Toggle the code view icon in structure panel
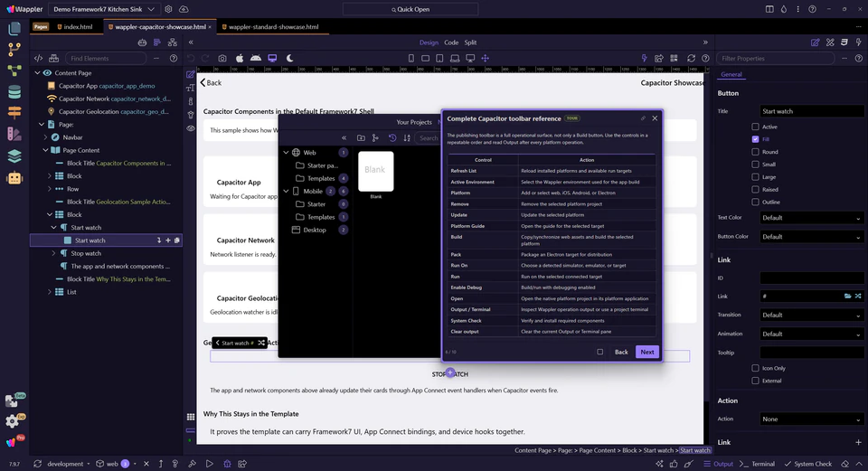868x471 pixels. tap(38, 58)
